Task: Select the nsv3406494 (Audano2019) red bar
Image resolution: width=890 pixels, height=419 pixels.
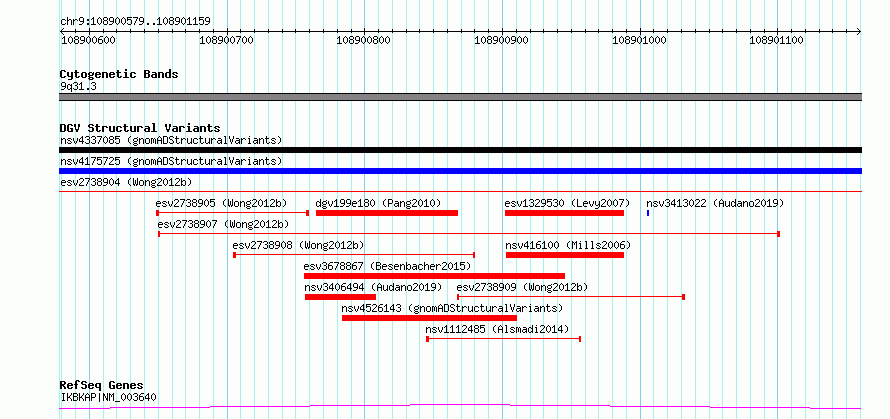Action: click(341, 297)
